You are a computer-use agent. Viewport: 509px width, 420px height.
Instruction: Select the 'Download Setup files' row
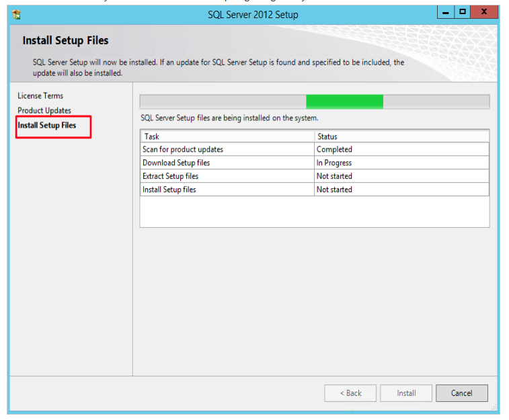(x=315, y=163)
